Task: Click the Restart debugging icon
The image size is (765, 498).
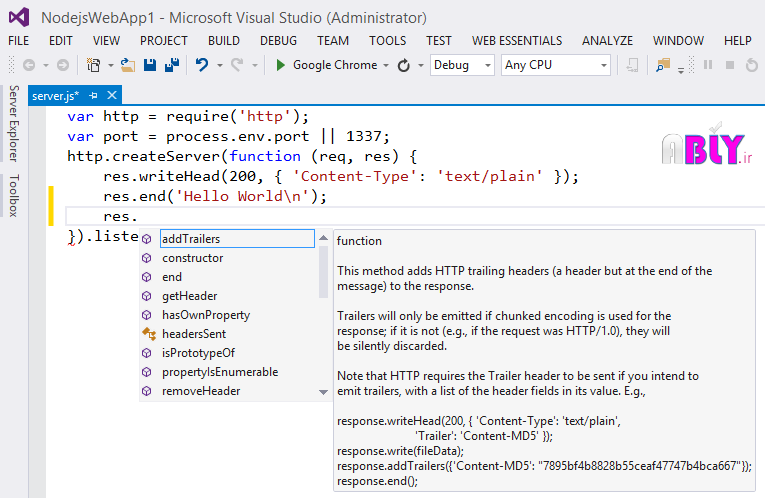Action: pos(752,65)
